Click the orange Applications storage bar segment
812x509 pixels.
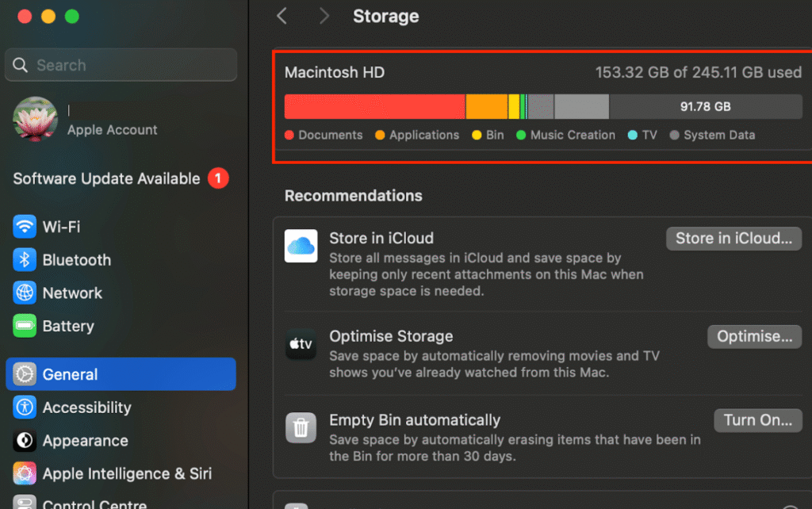487,106
